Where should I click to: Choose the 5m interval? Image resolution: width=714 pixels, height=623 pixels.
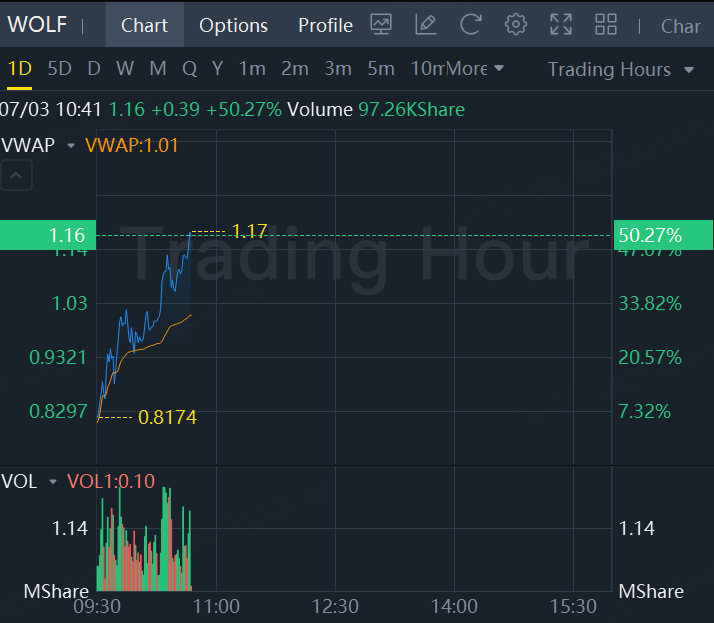[x=380, y=69]
